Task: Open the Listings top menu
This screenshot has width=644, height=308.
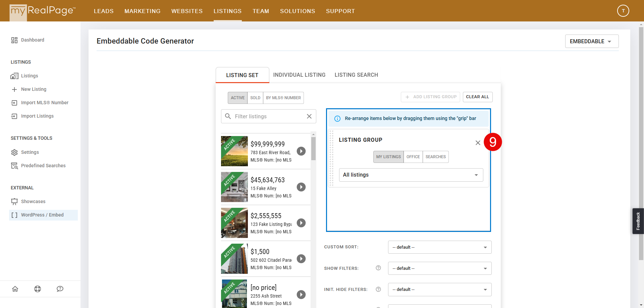Action: point(227,11)
